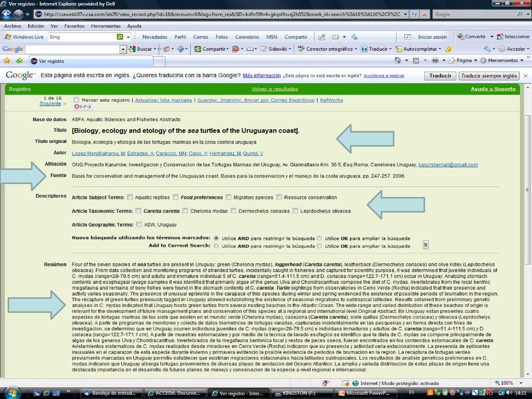Expand the address bar URL history dropdown

[405, 14]
